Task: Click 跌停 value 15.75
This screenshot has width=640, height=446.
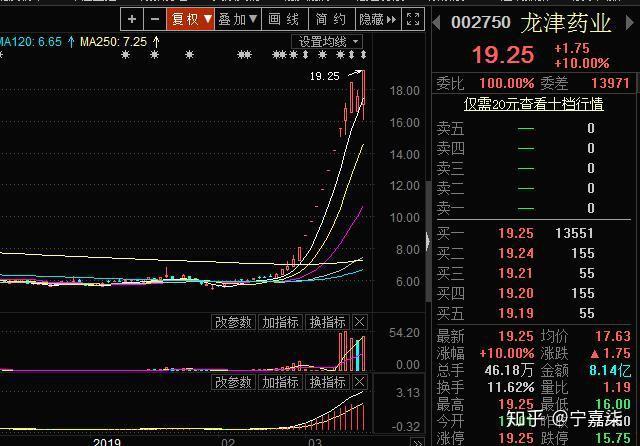Action: pos(613,438)
